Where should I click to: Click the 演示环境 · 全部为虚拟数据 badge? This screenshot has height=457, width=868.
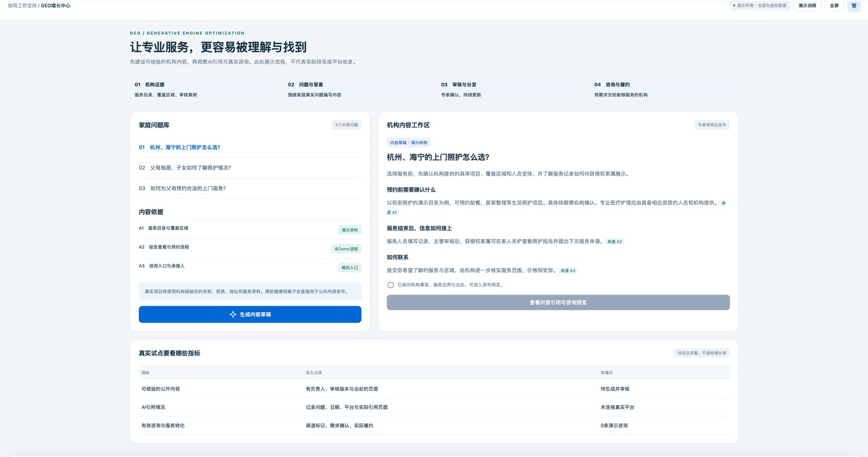tap(760, 5)
